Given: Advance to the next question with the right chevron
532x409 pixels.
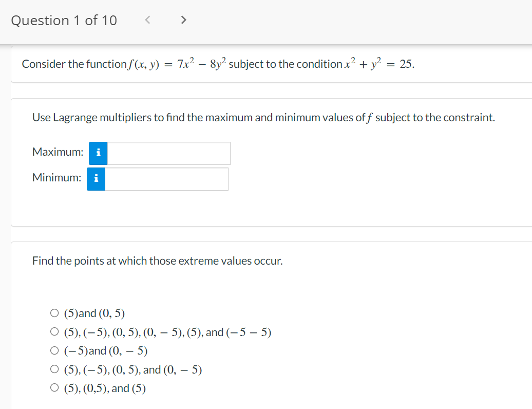Looking at the screenshot, I should [x=183, y=20].
